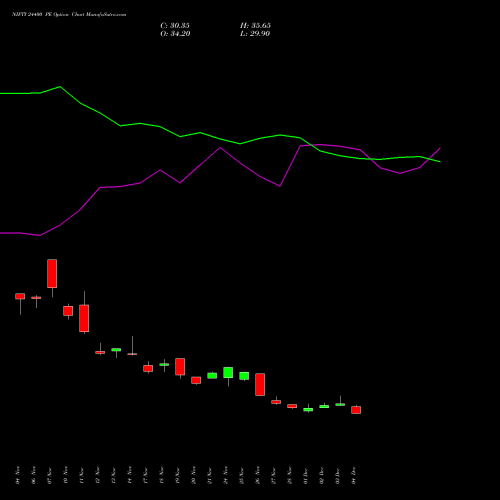The image size is (500, 500).
Task: Select the open value O: 34.20
Action: (175, 34)
